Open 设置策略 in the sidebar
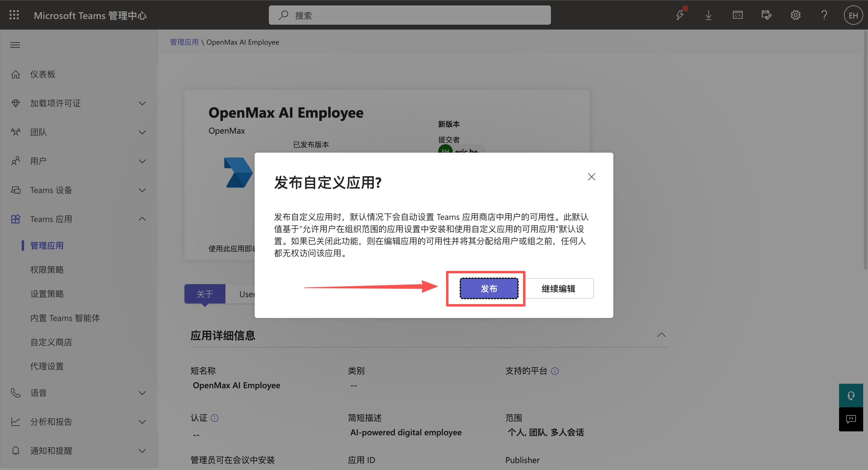 pos(47,294)
